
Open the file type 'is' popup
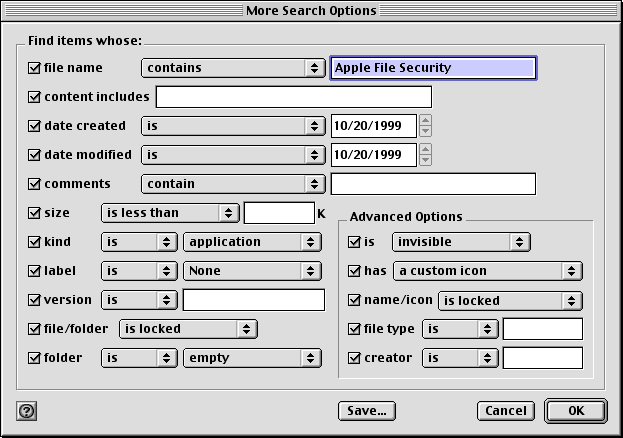[460, 329]
